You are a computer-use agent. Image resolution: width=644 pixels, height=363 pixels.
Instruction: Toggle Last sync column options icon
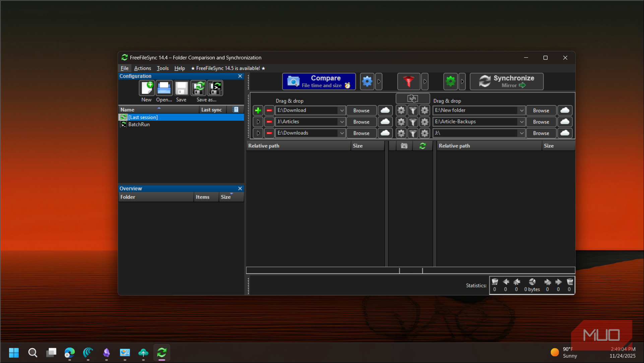236,110
